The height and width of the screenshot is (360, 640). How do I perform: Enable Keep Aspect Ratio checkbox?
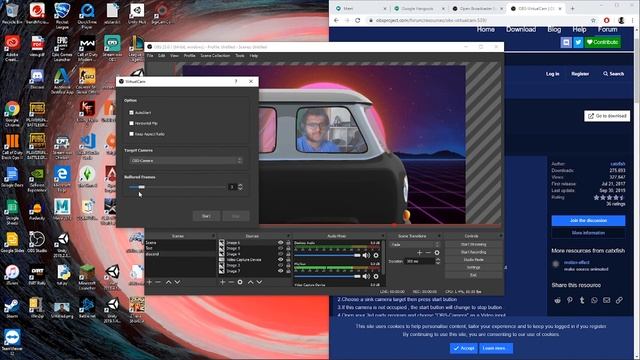[x=131, y=134]
